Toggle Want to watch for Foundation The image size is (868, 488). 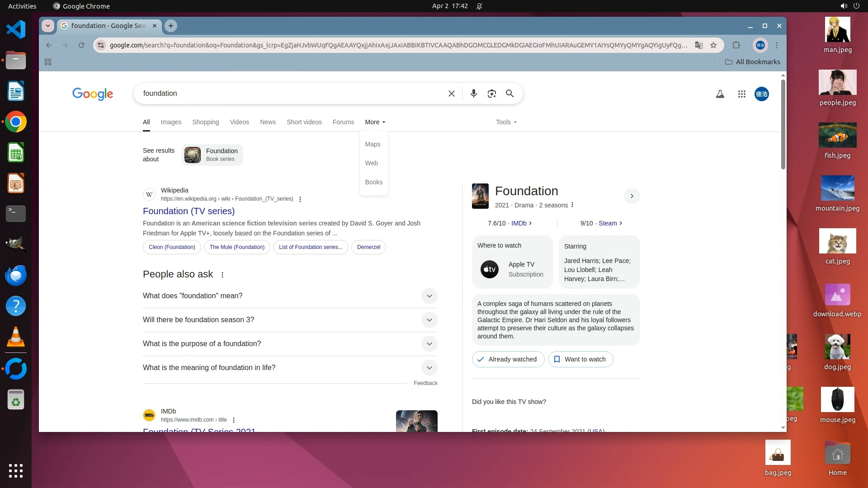point(580,359)
